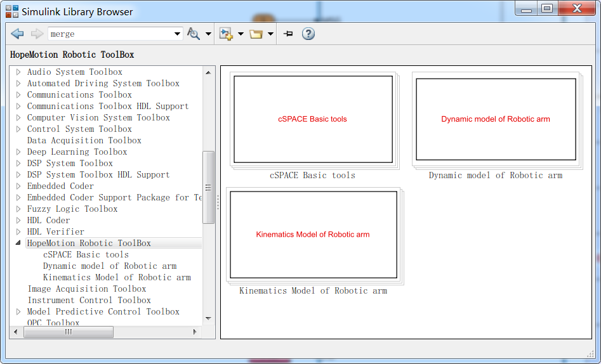
Task: Open the Dynamic model of Robotic arm block
Action: tap(496, 119)
